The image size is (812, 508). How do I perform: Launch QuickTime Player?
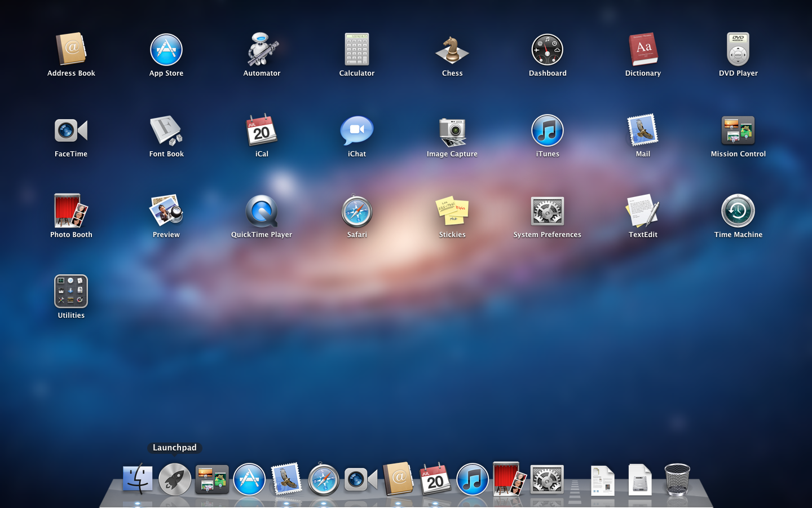(262, 211)
